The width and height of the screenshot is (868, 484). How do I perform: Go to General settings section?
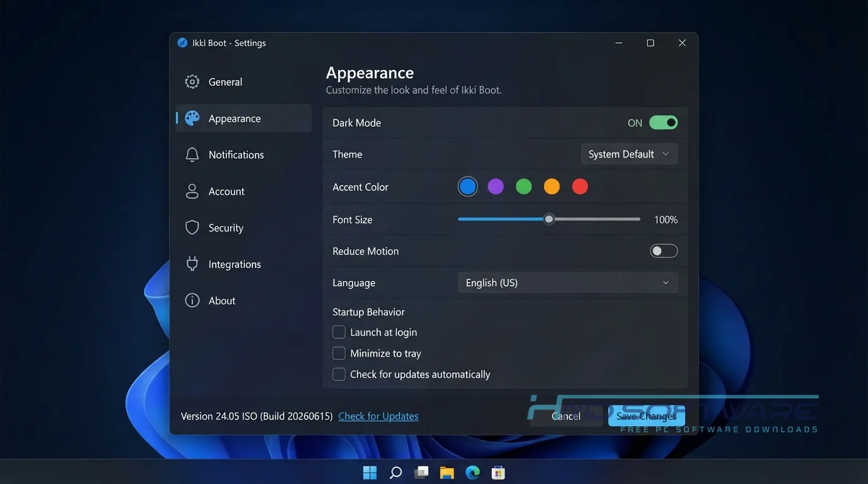tap(243, 82)
